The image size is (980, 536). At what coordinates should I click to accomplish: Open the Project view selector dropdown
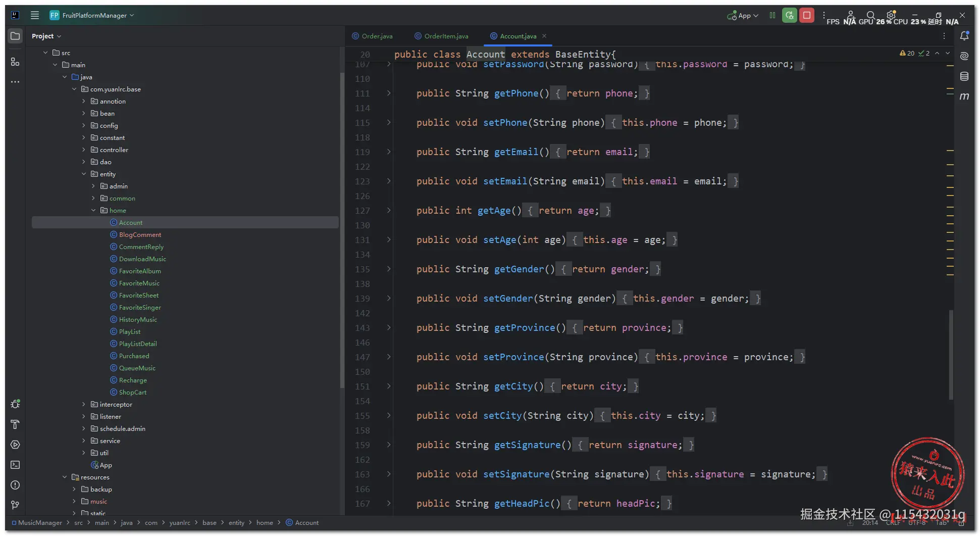[46, 36]
